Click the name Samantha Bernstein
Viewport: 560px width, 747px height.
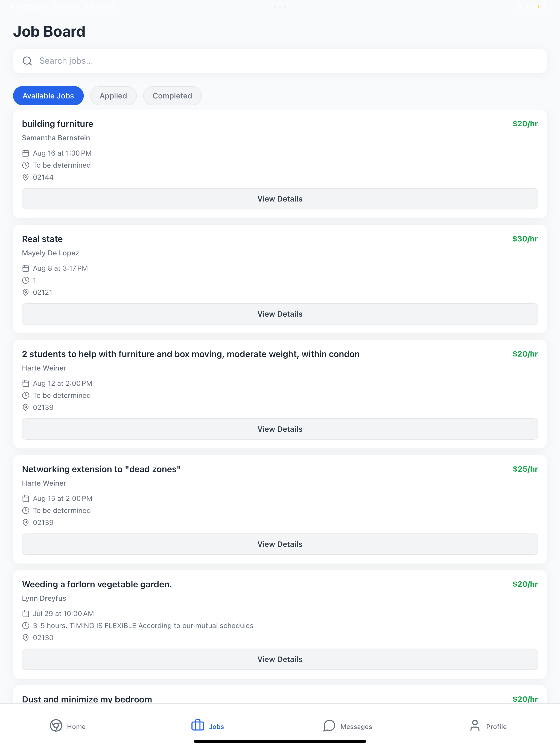click(x=56, y=138)
